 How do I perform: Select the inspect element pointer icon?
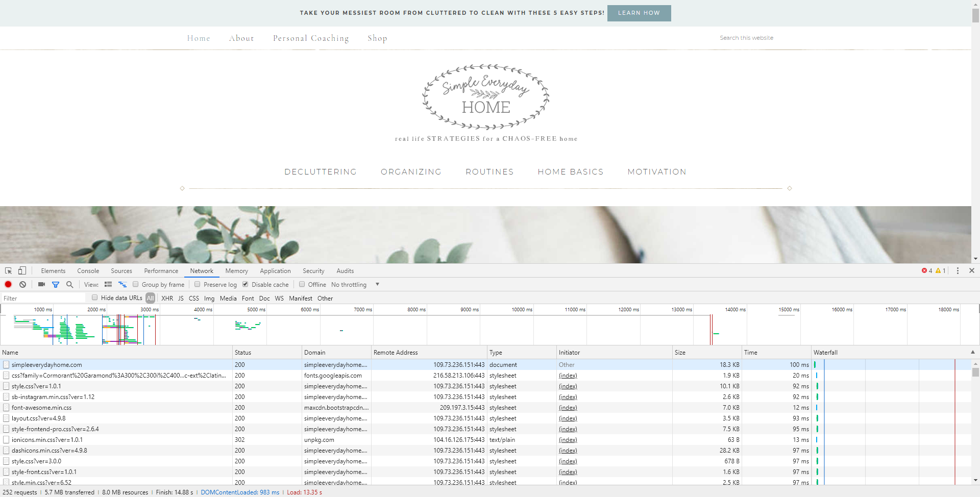pyautogui.click(x=9, y=271)
